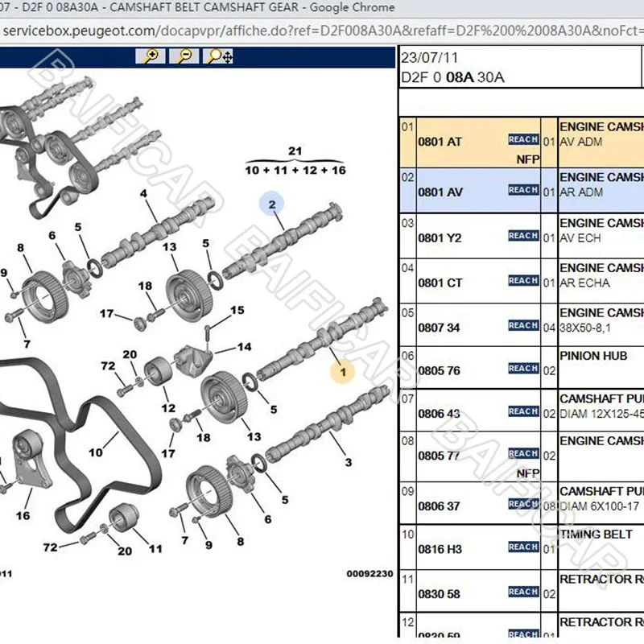
Task: Click callout 21 above the kit formula
Action: (x=295, y=151)
